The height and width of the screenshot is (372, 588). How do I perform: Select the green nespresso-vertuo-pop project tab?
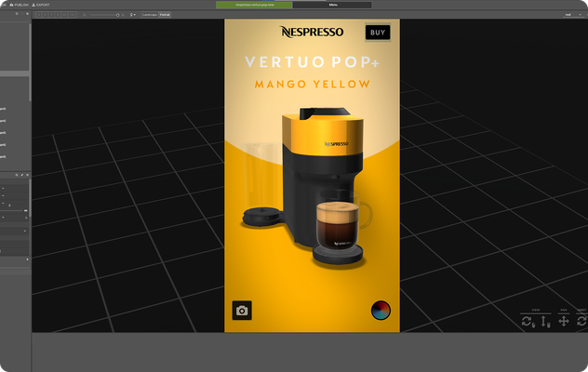click(x=254, y=5)
